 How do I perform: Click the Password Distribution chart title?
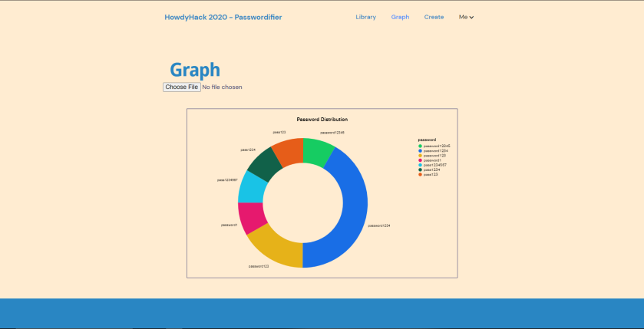[322, 120]
